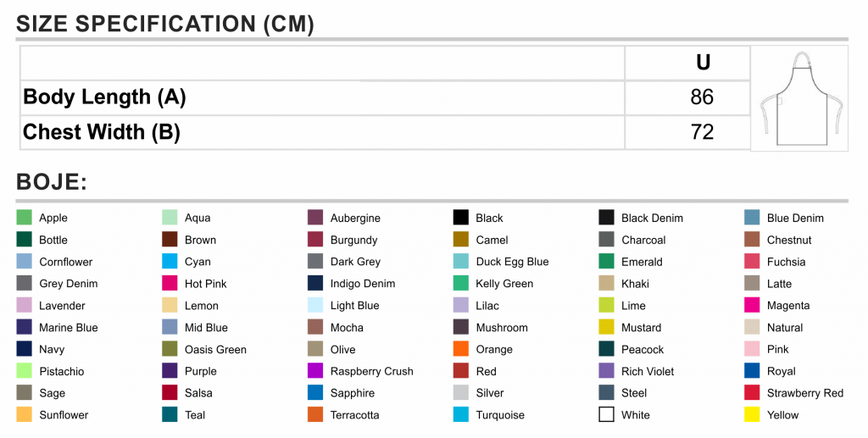
Task: Select the Apple green color swatch
Action: (x=25, y=218)
